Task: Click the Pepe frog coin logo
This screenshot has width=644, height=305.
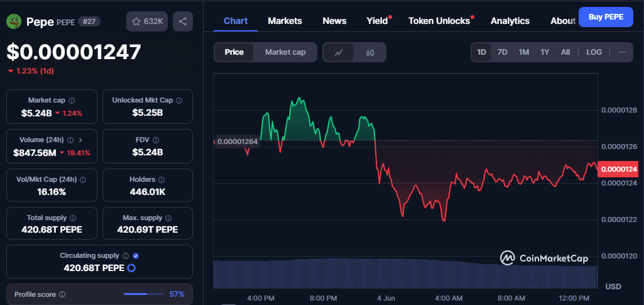Action: click(x=14, y=21)
